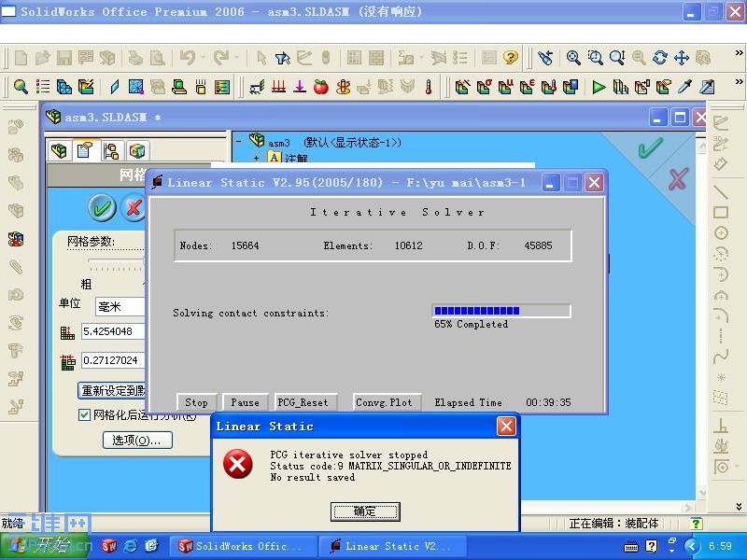Click the green Run play icon
The width and height of the screenshot is (747, 560).
(x=599, y=87)
